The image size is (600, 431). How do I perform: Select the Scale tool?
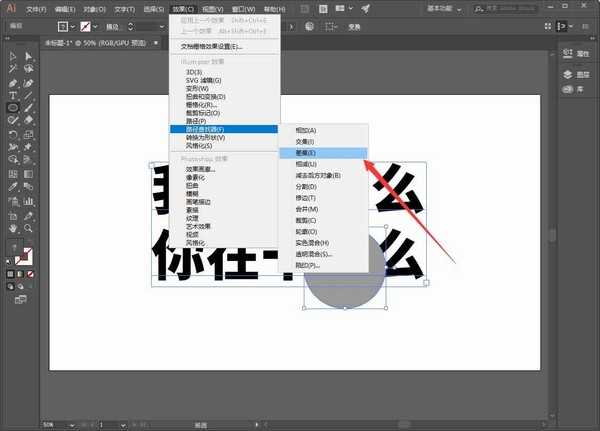pyautogui.click(x=28, y=135)
